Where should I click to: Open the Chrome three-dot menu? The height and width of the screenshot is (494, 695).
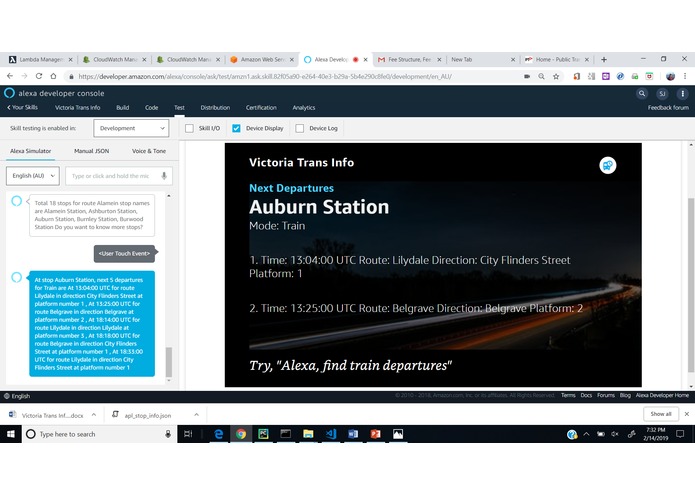click(x=685, y=76)
